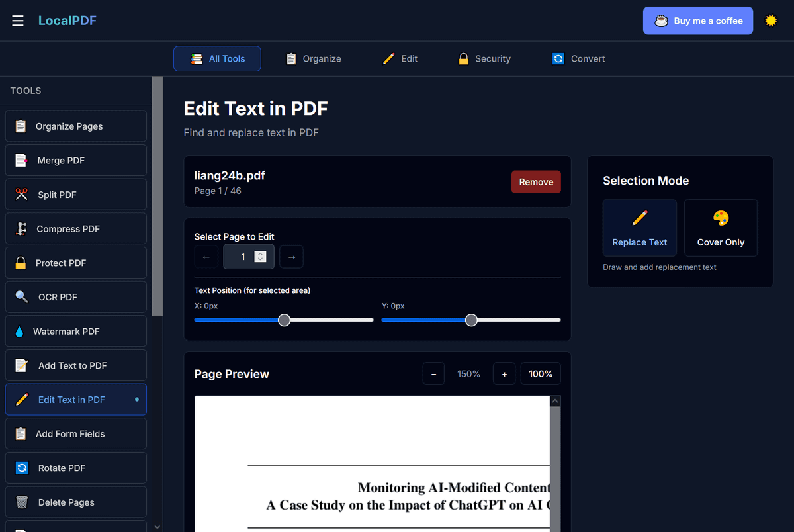
Task: Zoom in the page preview with plus
Action: tap(504, 374)
